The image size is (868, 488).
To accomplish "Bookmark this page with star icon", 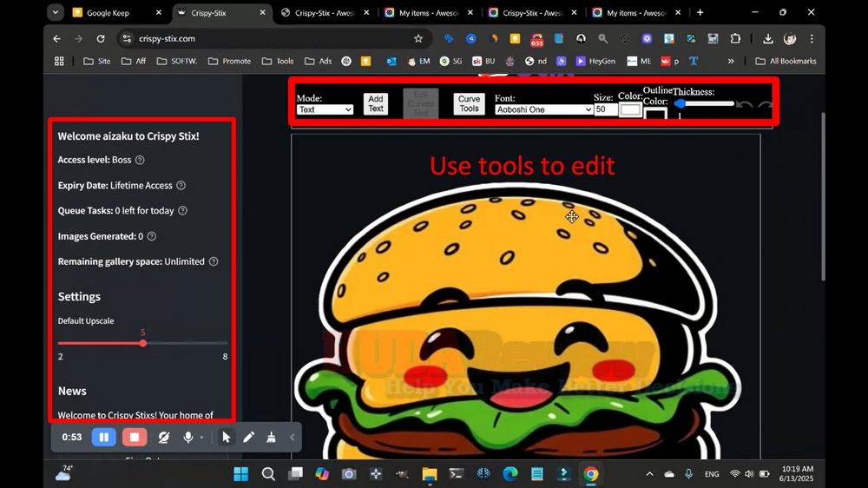I will coord(418,39).
